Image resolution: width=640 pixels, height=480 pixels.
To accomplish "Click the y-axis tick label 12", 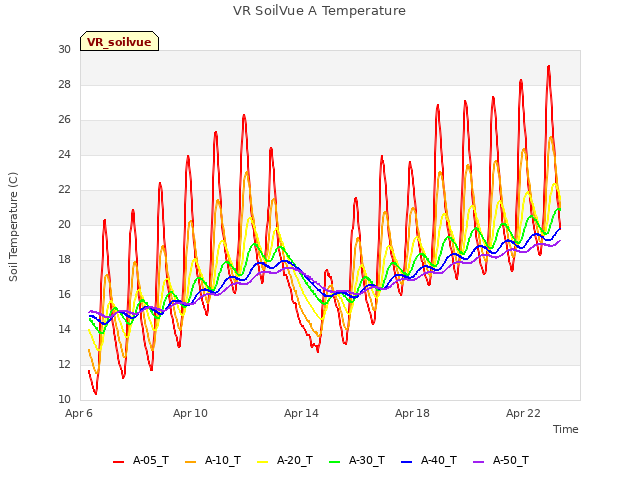I will [64, 364].
